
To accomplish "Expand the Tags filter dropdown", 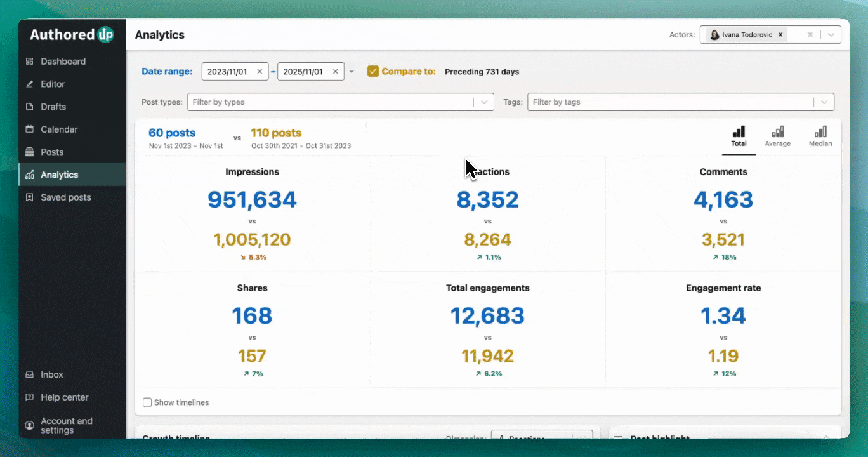I will (x=824, y=102).
